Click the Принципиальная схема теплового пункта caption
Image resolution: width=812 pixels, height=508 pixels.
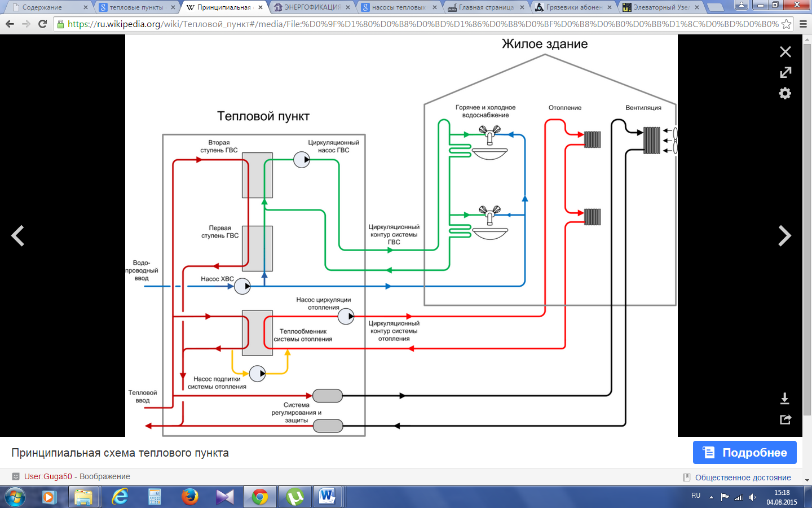pyautogui.click(x=120, y=453)
